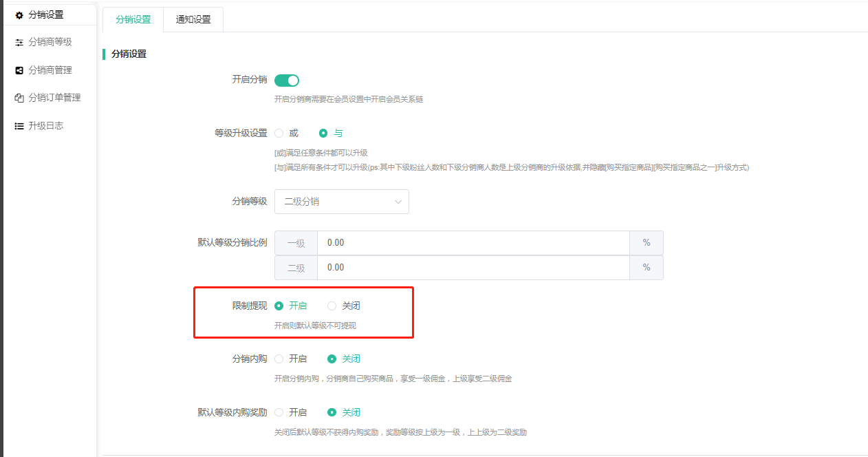This screenshot has height=457, width=868.
Task: Click the list icon next to 升级日志
Action: tap(19, 126)
